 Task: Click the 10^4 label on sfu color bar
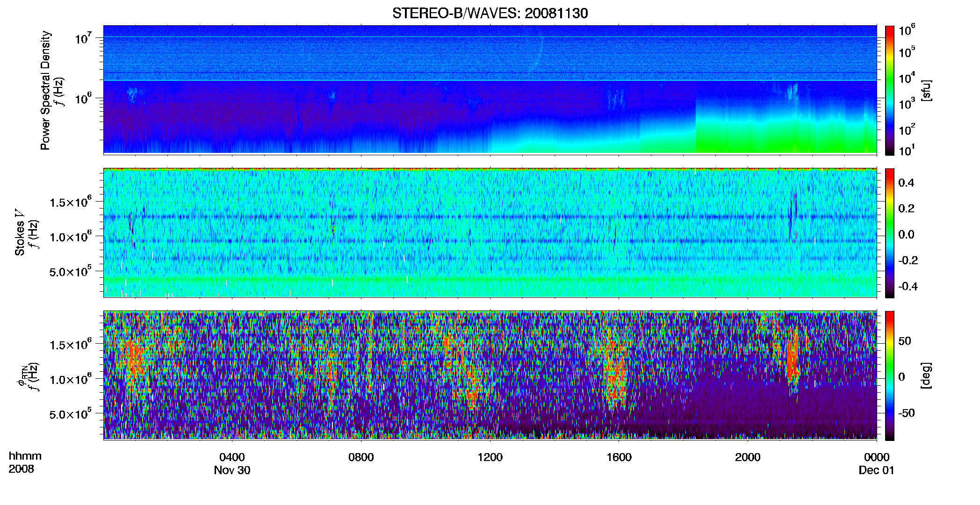[x=907, y=78]
